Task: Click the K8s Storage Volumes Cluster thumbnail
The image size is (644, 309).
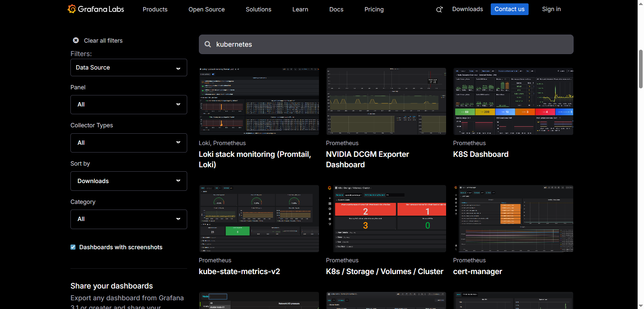Action: point(386,219)
